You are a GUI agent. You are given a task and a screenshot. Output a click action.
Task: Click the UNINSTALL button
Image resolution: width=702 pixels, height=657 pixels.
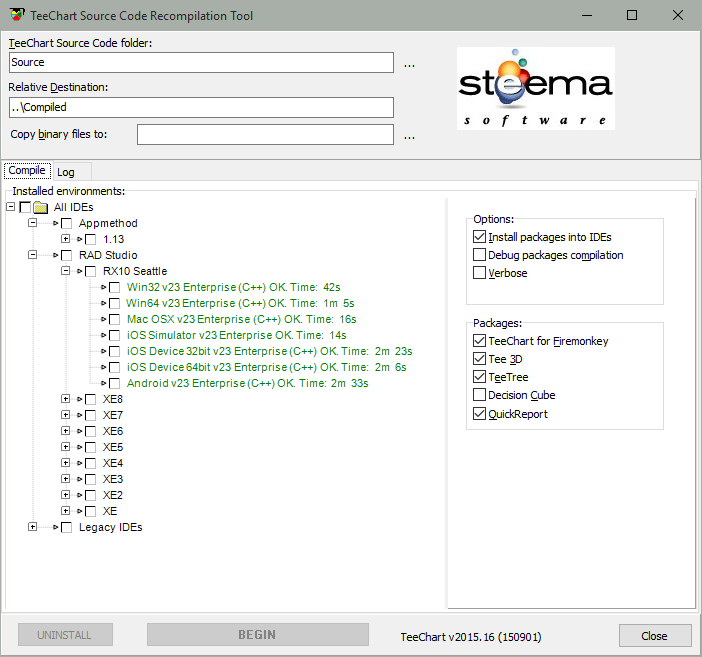[x=65, y=635]
